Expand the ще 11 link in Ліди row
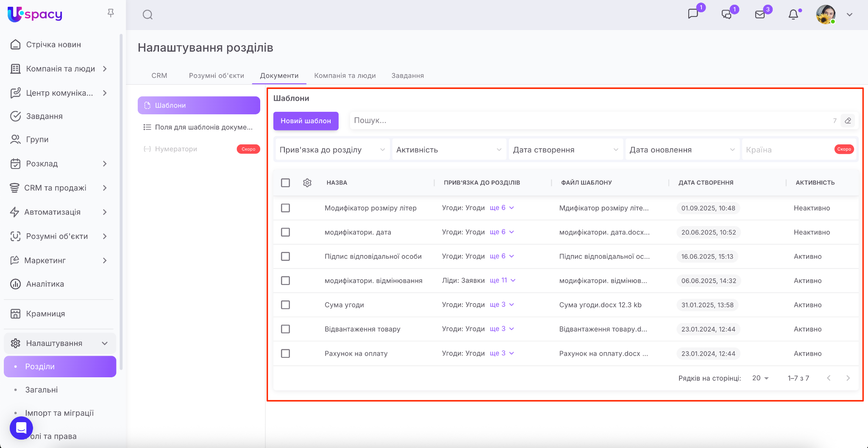 502,280
